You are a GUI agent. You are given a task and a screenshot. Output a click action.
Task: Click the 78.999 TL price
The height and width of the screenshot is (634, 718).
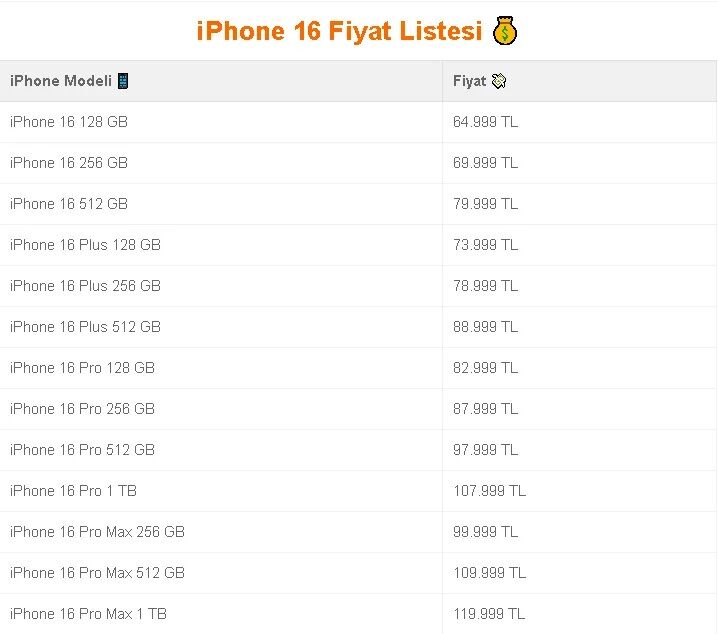(x=485, y=286)
